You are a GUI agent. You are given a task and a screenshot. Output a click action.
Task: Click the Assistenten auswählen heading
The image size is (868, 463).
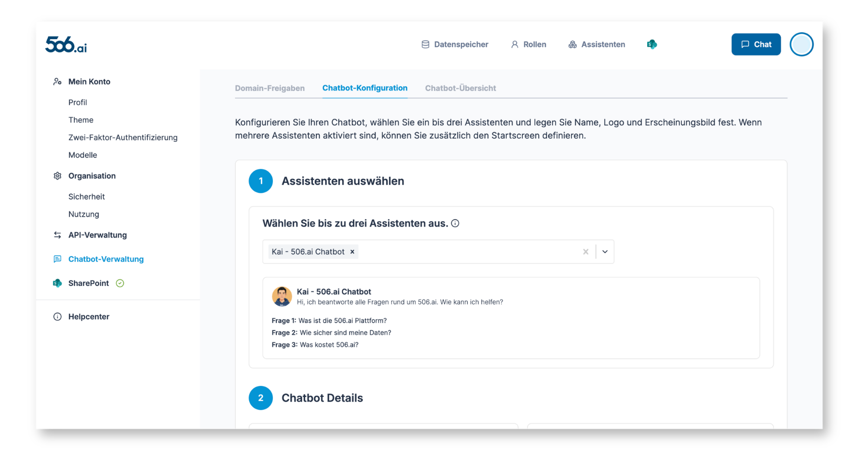click(343, 181)
